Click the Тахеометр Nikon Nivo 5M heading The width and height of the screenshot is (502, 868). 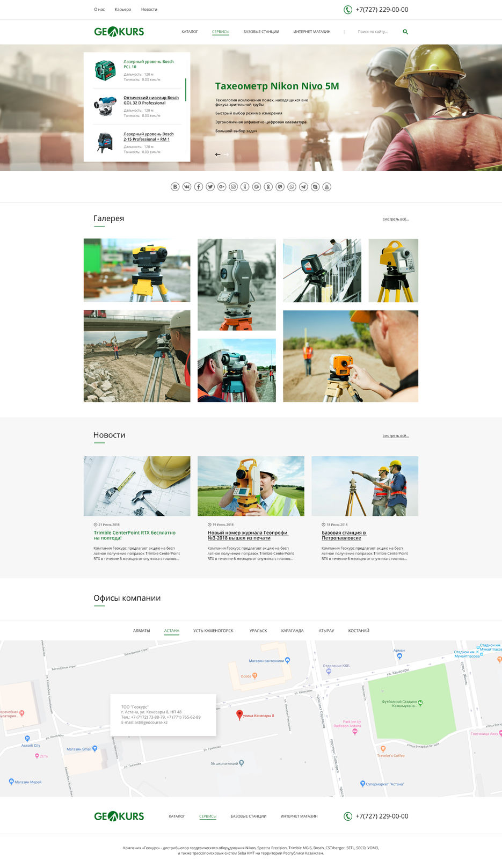tap(277, 86)
